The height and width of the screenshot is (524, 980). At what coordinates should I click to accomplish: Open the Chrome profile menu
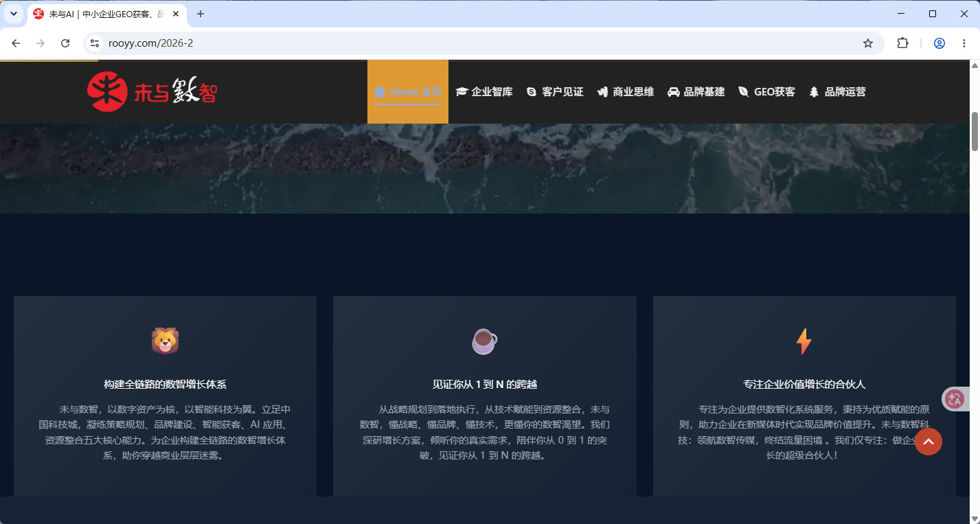(x=939, y=43)
